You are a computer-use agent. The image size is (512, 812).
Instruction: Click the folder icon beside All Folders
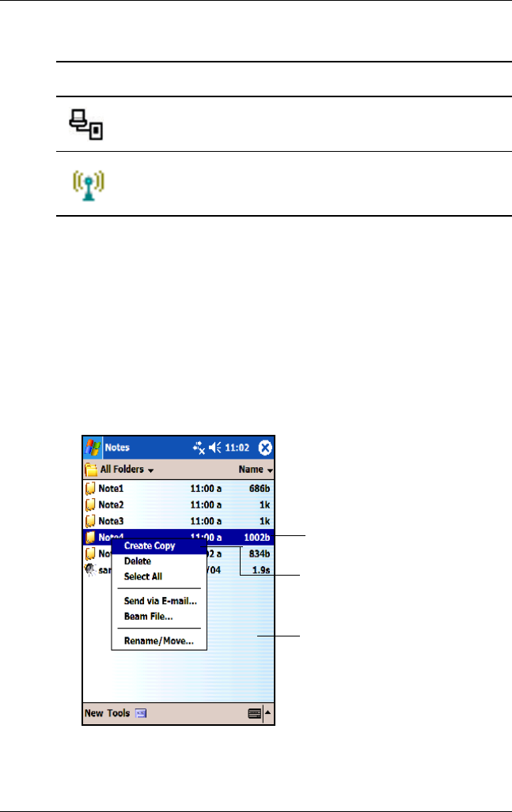[91, 470]
